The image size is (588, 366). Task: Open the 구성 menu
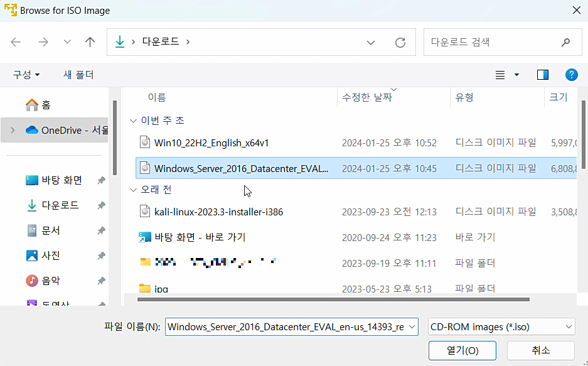point(26,75)
